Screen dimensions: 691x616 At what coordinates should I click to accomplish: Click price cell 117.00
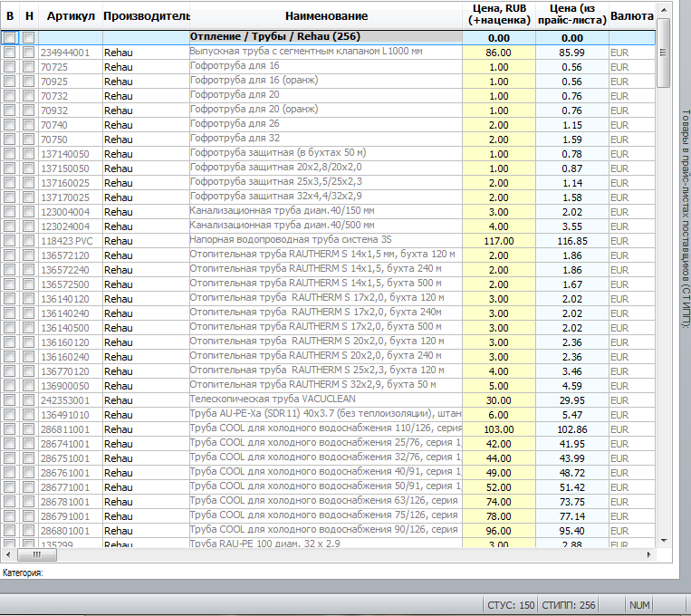[x=499, y=241]
